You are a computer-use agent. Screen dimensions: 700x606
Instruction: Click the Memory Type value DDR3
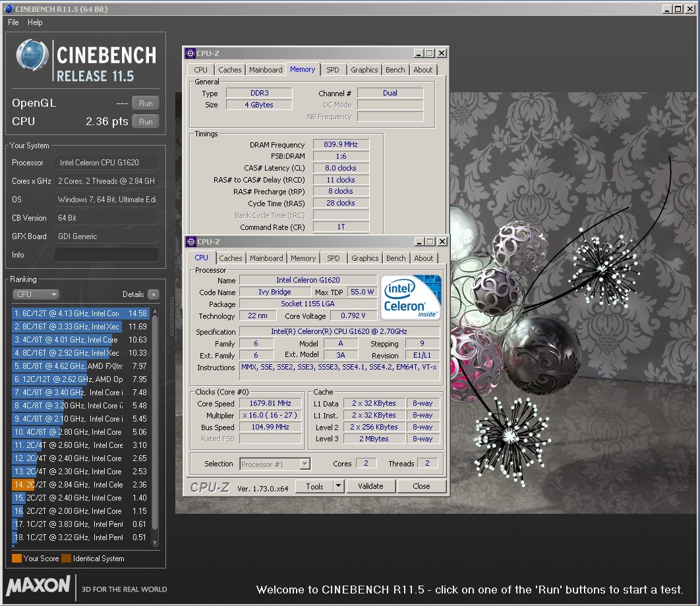click(260, 93)
